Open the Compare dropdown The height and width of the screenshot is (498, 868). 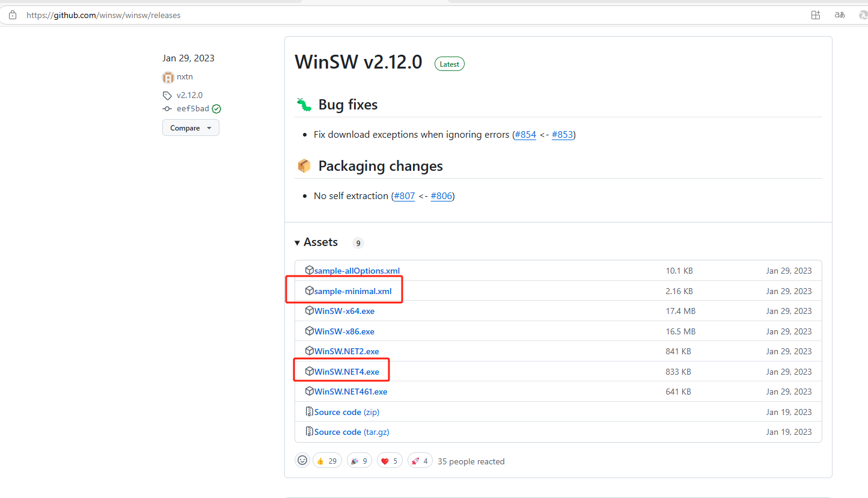[191, 128]
